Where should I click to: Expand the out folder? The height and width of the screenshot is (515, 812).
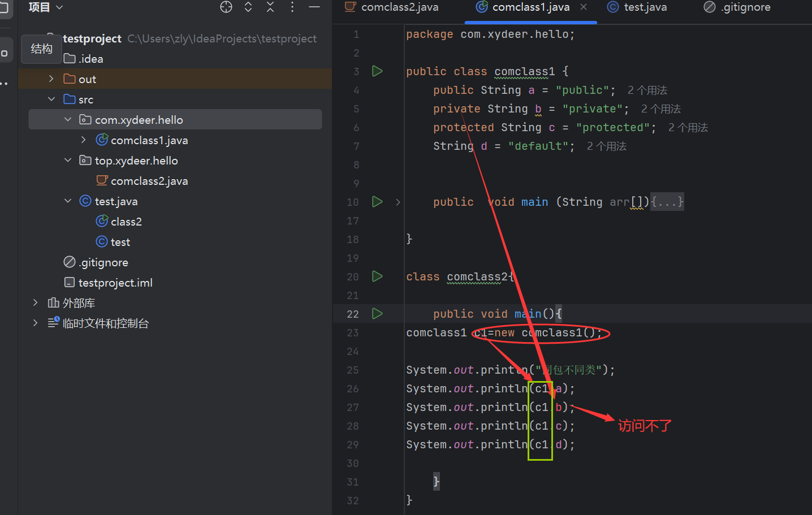(x=51, y=79)
